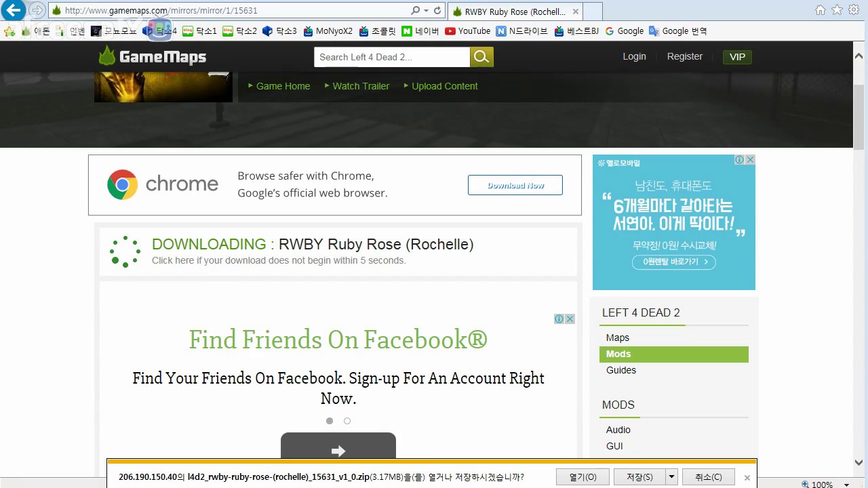Screen dimensions: 868x488
Task: Close the RWBY Ruby Rose tab
Action: (576, 12)
